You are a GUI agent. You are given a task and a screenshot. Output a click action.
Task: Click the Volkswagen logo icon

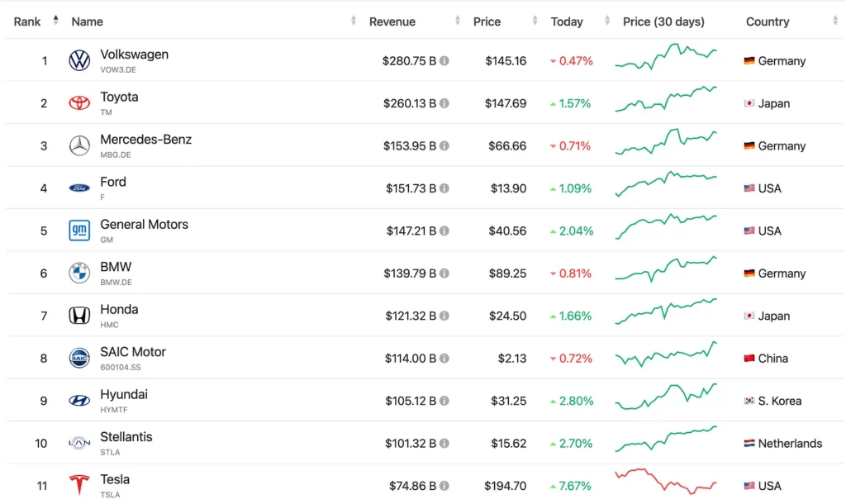(79, 60)
